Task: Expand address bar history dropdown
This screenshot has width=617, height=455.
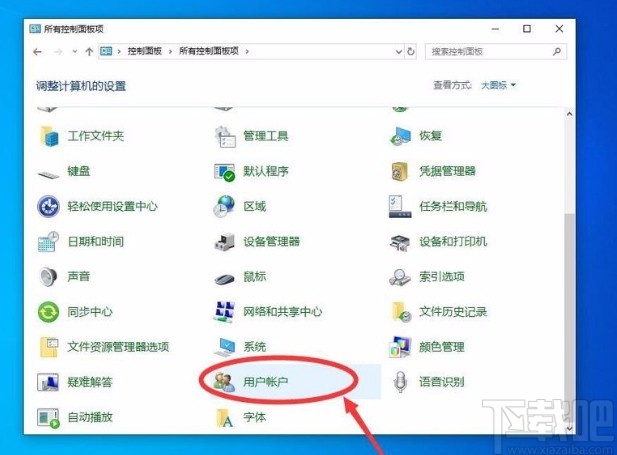Action: point(399,52)
